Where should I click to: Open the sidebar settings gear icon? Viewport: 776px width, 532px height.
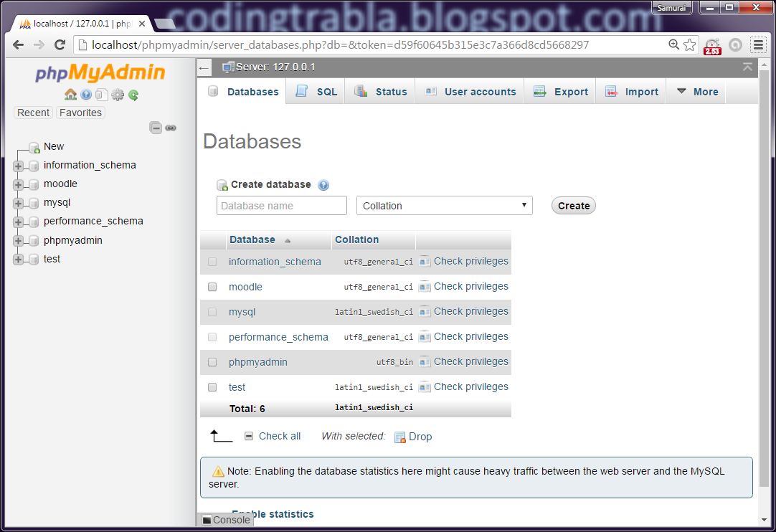pos(118,95)
